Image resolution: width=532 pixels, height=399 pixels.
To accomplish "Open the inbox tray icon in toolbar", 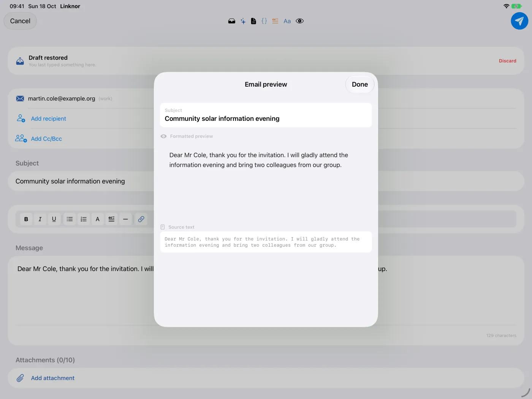I will [x=231, y=21].
